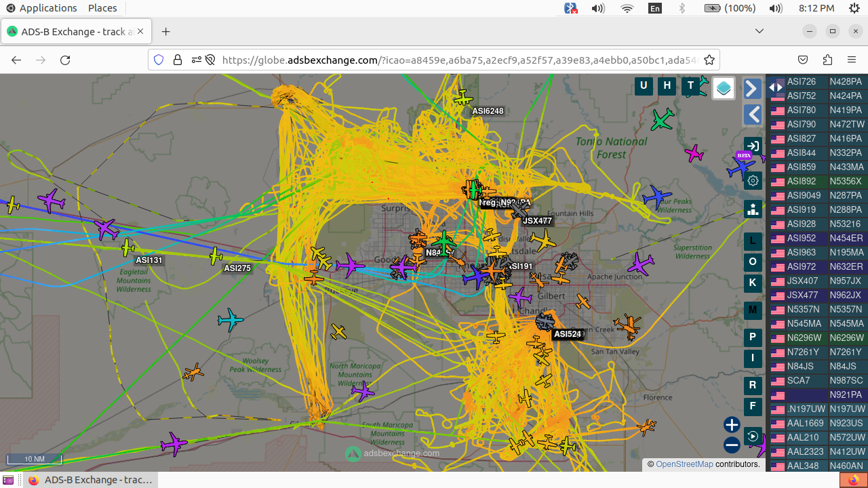Bookmark this page with the star
868x488 pixels.
tap(709, 60)
